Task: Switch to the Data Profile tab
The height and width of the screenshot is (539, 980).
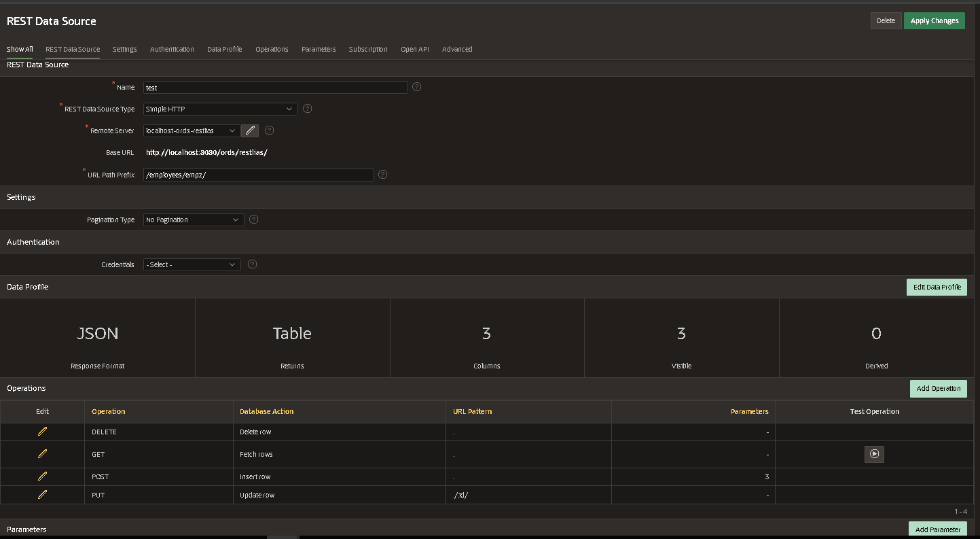Action: coord(224,49)
